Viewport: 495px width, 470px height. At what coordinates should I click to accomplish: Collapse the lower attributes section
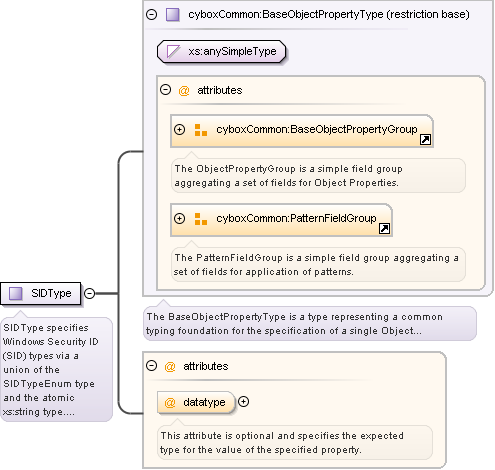[x=151, y=366]
